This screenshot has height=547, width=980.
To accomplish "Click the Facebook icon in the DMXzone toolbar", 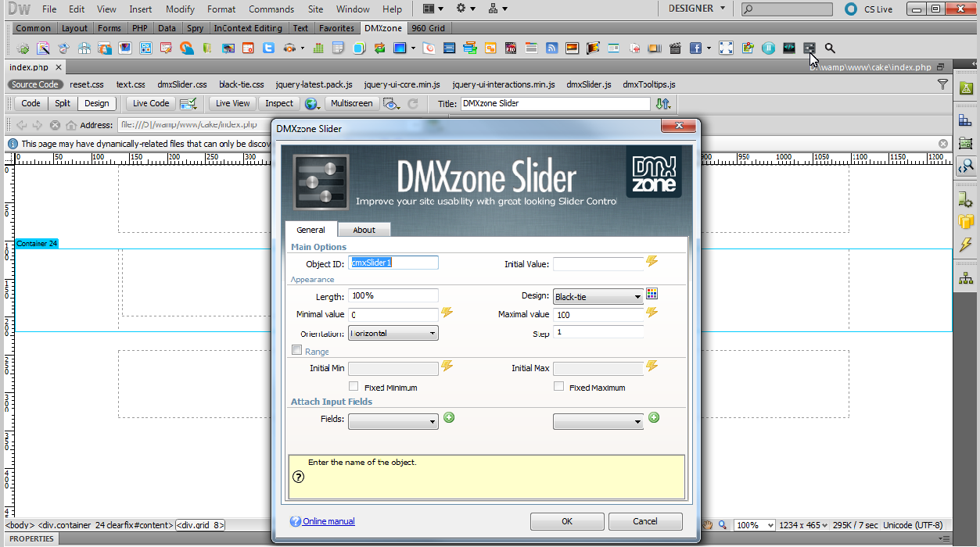I will click(695, 48).
